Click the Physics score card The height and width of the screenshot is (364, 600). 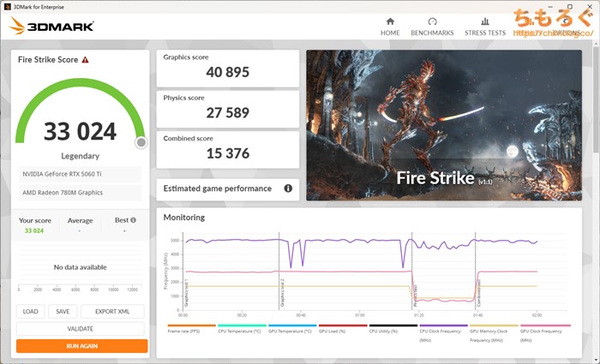(x=228, y=109)
